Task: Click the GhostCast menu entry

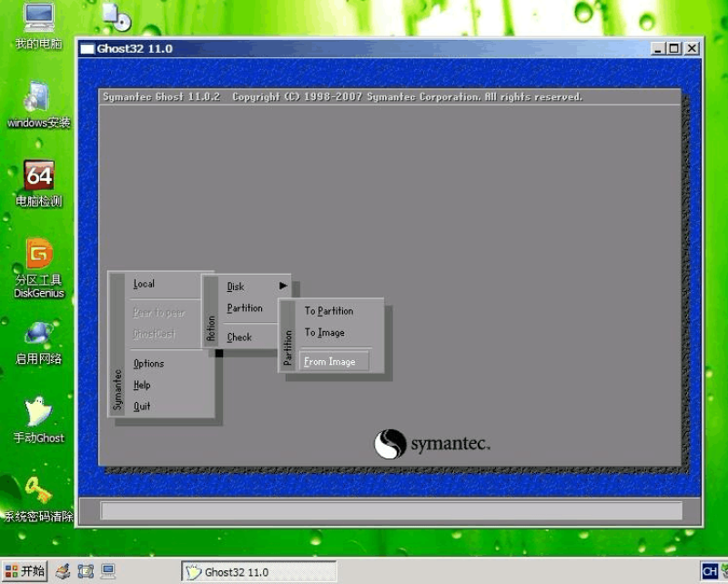Action: (x=154, y=334)
